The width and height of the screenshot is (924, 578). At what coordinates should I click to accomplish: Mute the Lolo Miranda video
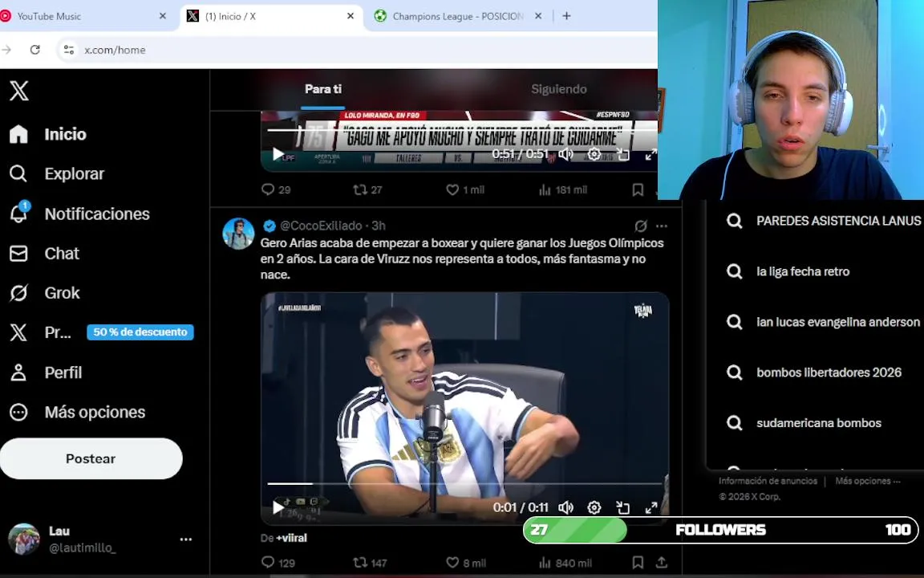coord(565,154)
